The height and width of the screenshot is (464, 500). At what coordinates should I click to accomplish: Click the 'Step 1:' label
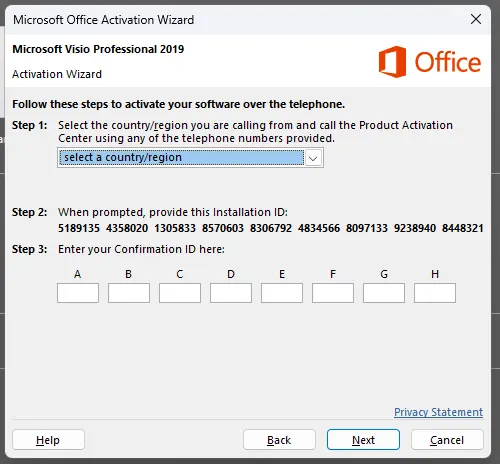pos(30,125)
